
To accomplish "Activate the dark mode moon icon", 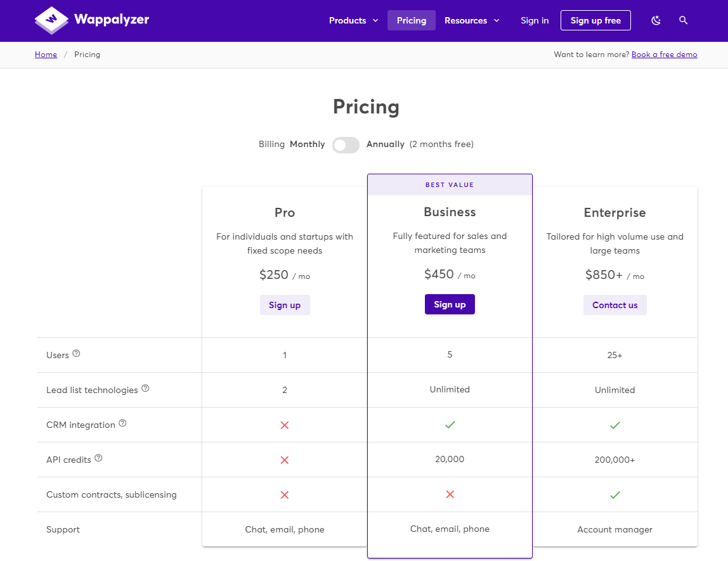I will click(x=655, y=20).
